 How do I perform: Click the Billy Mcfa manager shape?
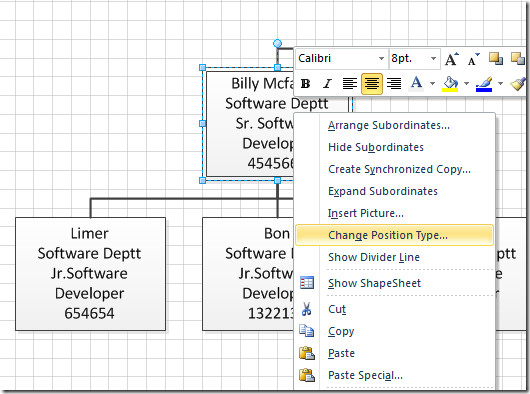[x=250, y=124]
